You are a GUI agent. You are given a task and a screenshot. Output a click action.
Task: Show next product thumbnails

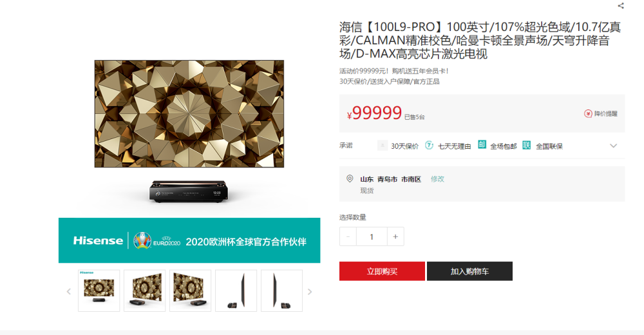click(310, 291)
